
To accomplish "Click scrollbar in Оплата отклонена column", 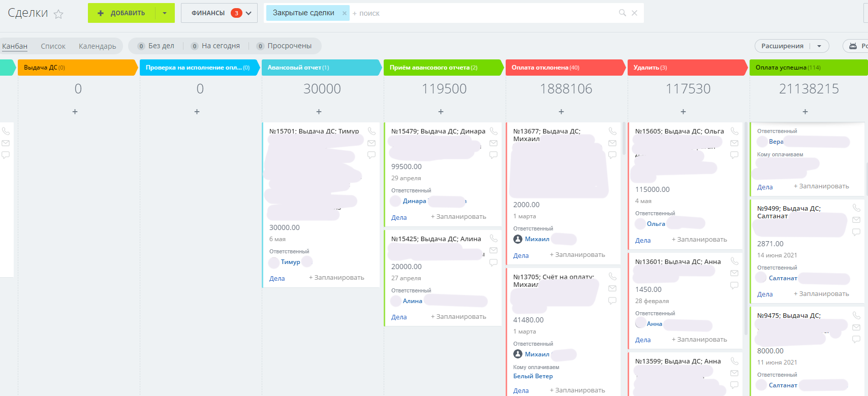I will pos(624,139).
